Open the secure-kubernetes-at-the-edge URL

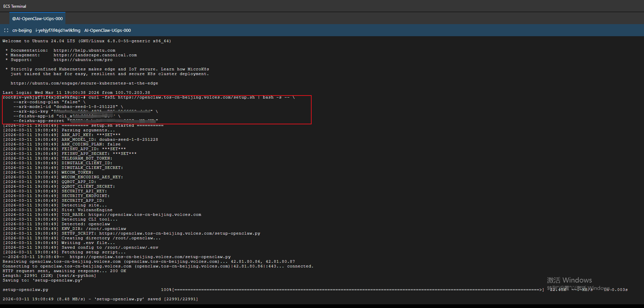click(x=85, y=83)
